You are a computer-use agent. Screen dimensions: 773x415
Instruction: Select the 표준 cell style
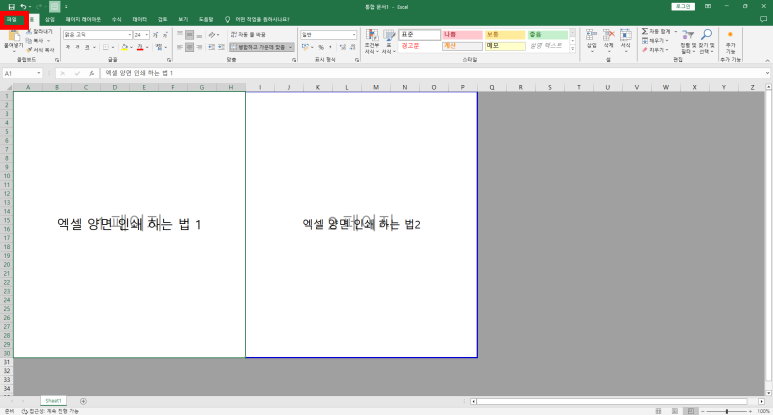point(420,35)
